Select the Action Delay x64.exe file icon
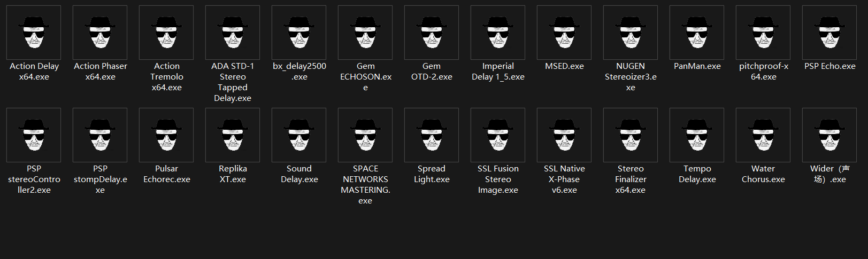The width and height of the screenshot is (868, 259). point(34,33)
